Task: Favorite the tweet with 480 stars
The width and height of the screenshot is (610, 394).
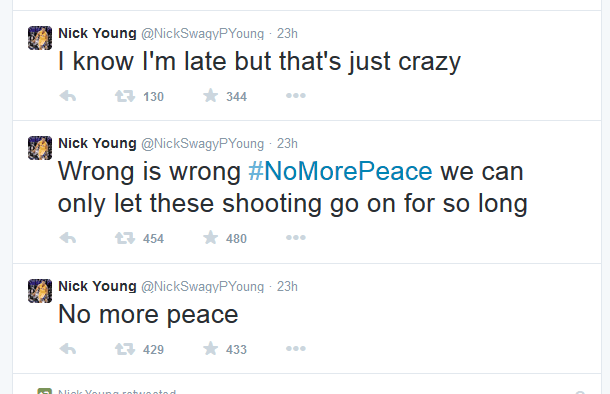Action: (210, 238)
